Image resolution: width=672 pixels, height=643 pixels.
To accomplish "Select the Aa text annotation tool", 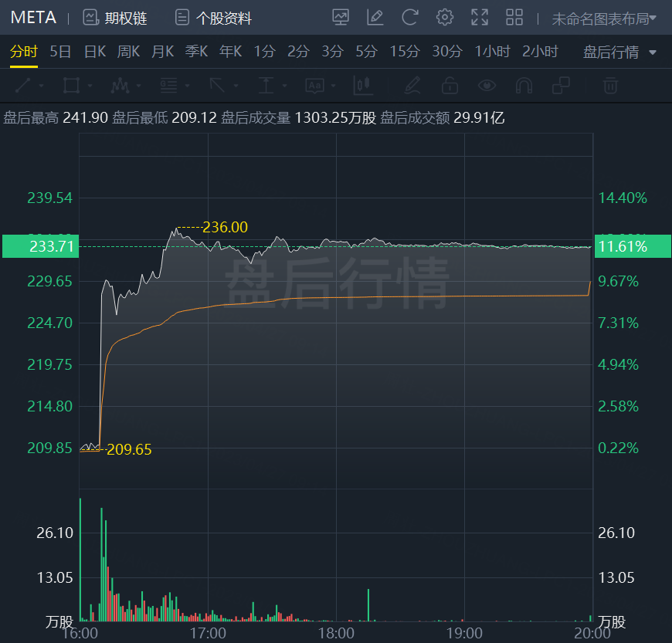I will [314, 86].
